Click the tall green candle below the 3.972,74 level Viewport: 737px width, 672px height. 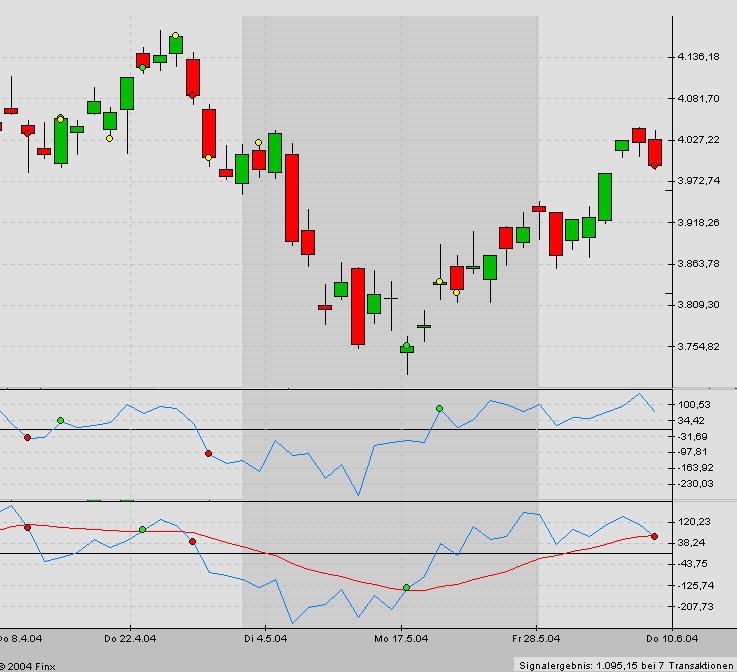click(605, 197)
